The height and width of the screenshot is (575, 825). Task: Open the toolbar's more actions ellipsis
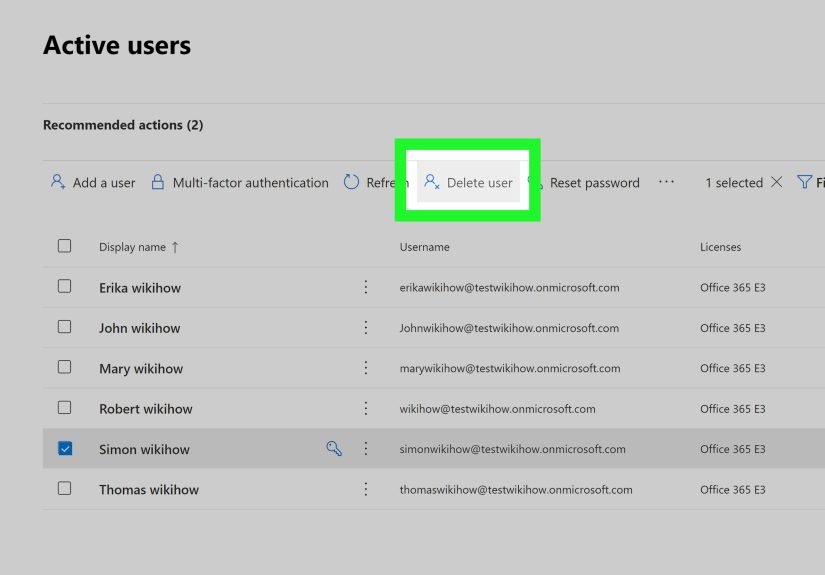[x=666, y=182]
